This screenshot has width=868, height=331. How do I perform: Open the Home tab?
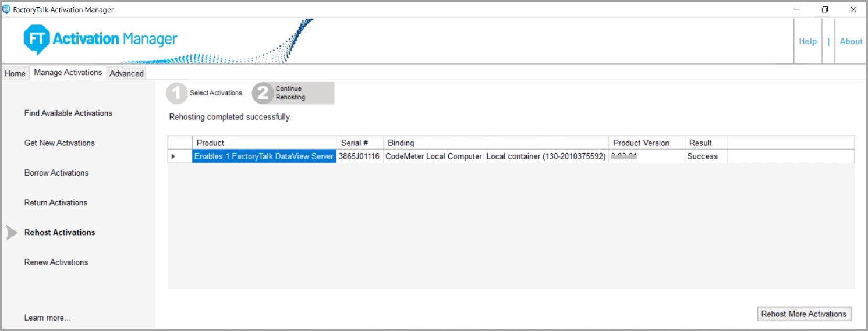click(x=15, y=73)
